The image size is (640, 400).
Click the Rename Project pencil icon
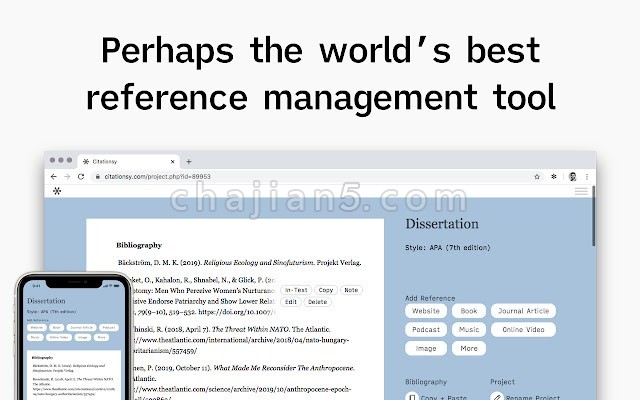tap(497, 397)
